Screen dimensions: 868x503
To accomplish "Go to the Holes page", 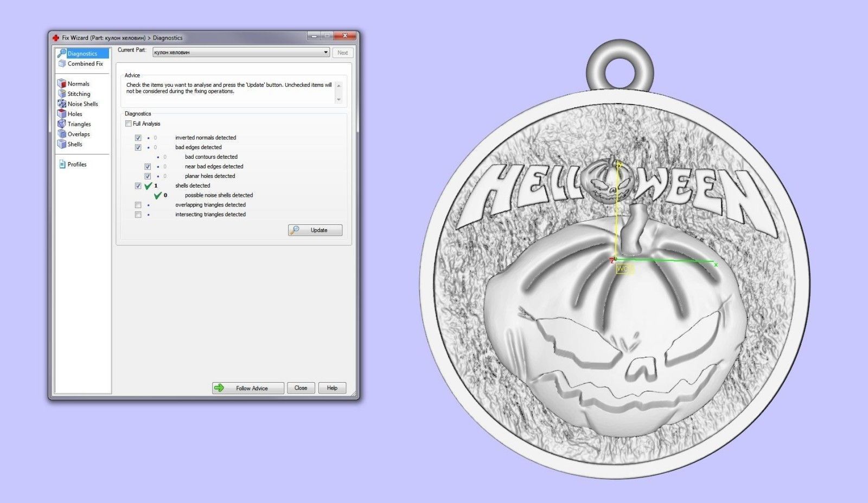I will coord(75,114).
